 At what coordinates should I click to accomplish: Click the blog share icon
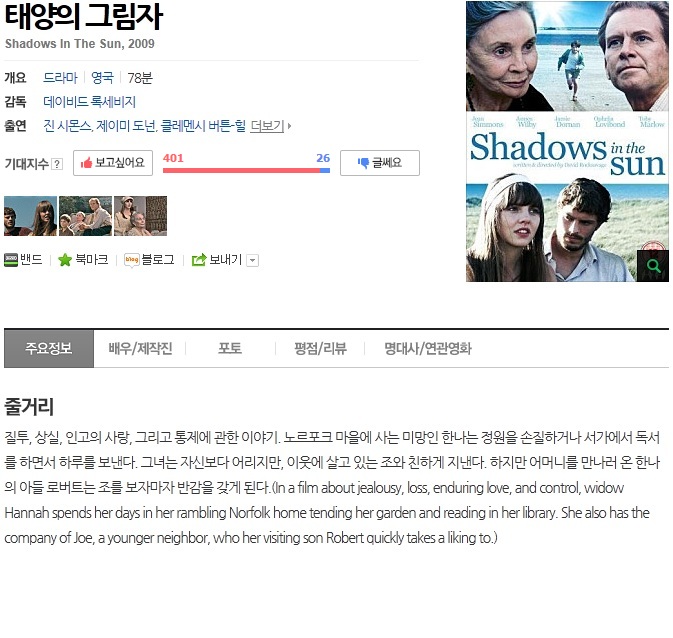pyautogui.click(x=131, y=260)
